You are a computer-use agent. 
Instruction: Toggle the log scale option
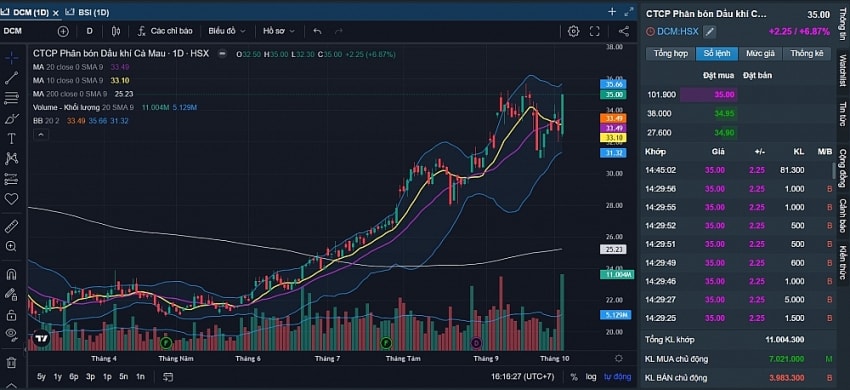click(x=590, y=376)
